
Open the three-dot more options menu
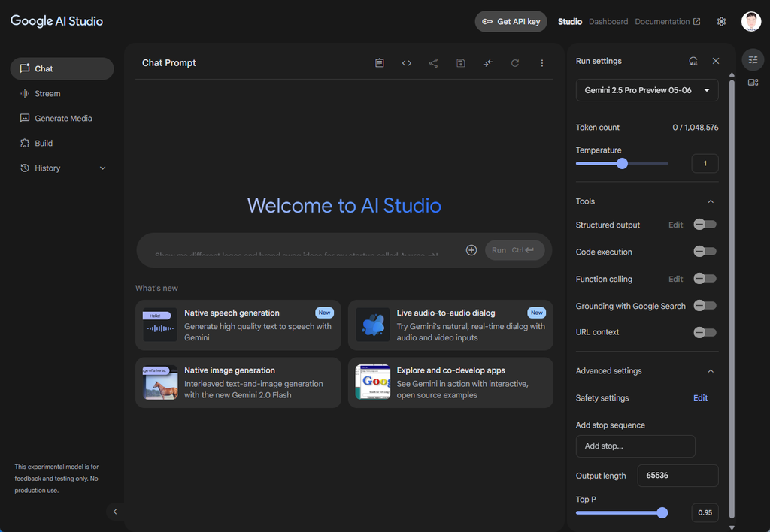(x=542, y=63)
